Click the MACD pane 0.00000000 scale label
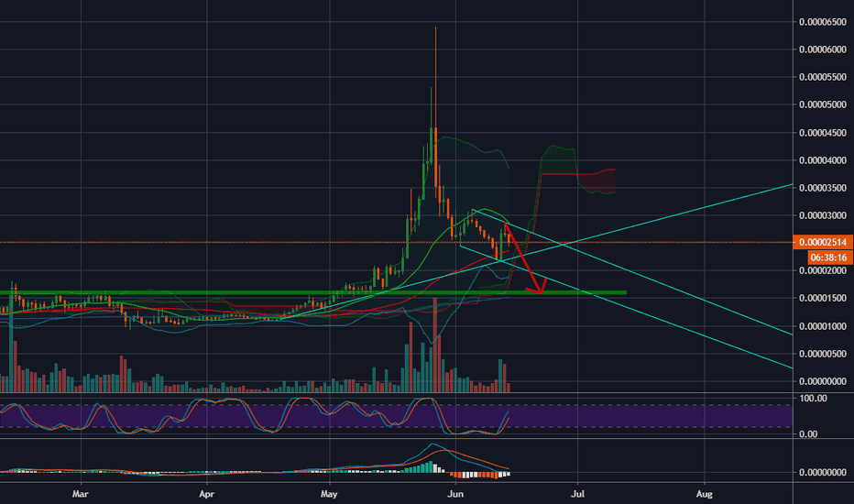Image resolution: width=854 pixels, height=504 pixels. pos(823,473)
